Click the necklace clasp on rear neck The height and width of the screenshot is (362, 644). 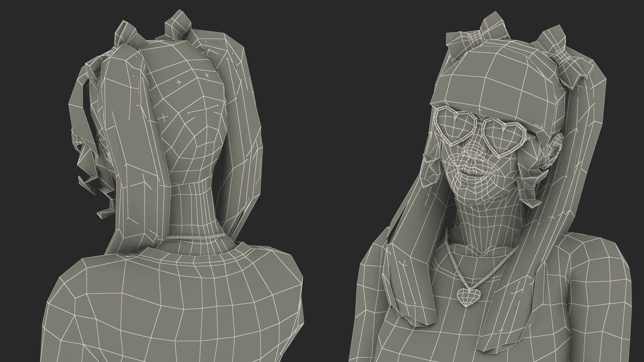[x=193, y=238]
